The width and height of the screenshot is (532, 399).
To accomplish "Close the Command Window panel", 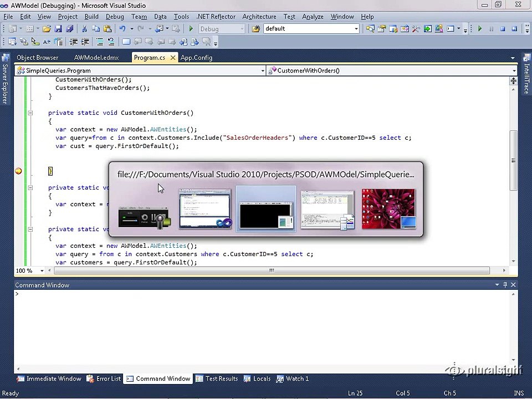I will [x=513, y=285].
